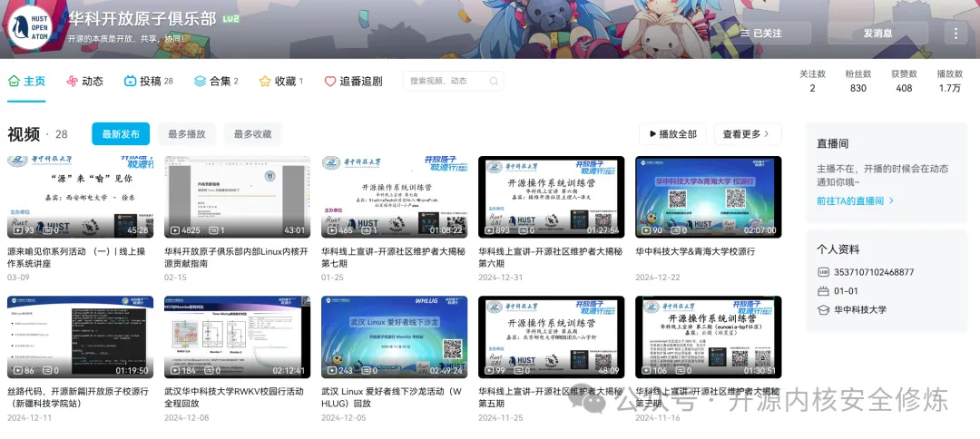
Task: Click the birthday calendar icon
Action: pyautogui.click(x=823, y=291)
